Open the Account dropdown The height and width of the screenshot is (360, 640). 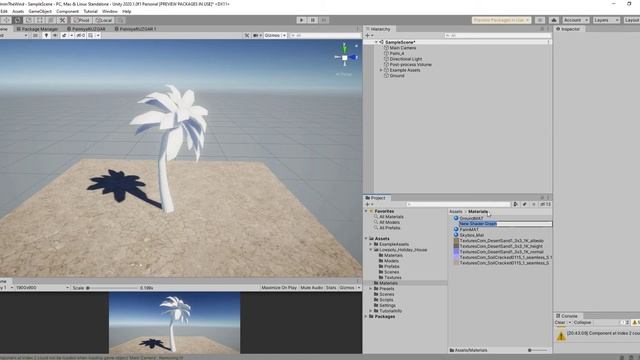click(x=576, y=20)
